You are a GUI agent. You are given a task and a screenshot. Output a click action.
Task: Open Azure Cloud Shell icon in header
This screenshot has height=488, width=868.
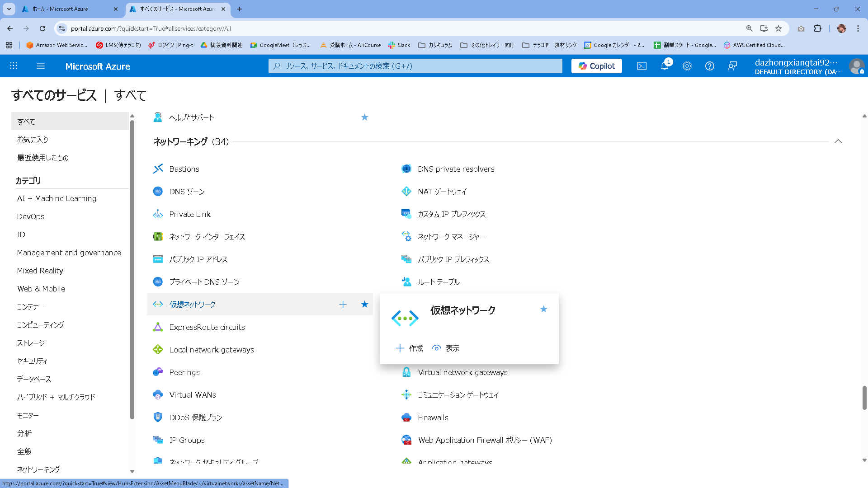point(642,66)
